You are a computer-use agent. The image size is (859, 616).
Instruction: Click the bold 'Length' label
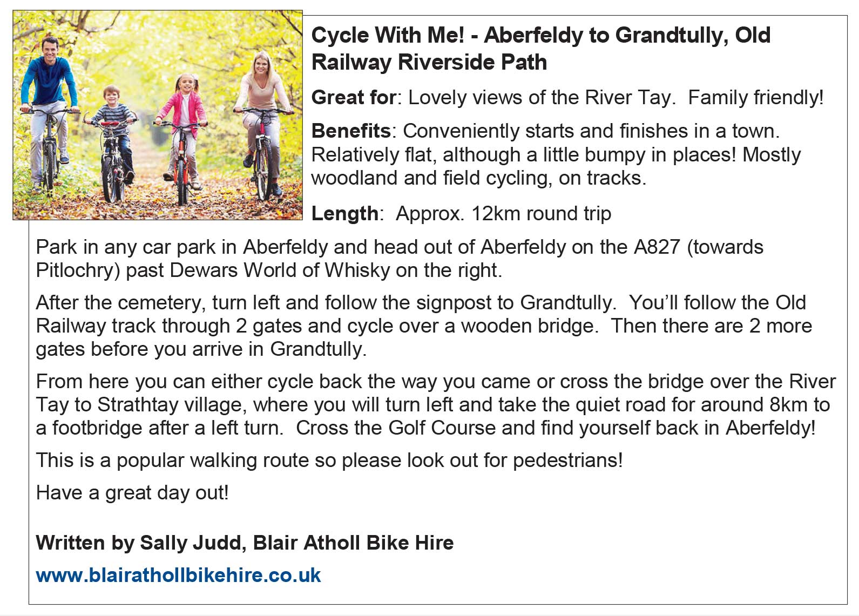click(345, 214)
